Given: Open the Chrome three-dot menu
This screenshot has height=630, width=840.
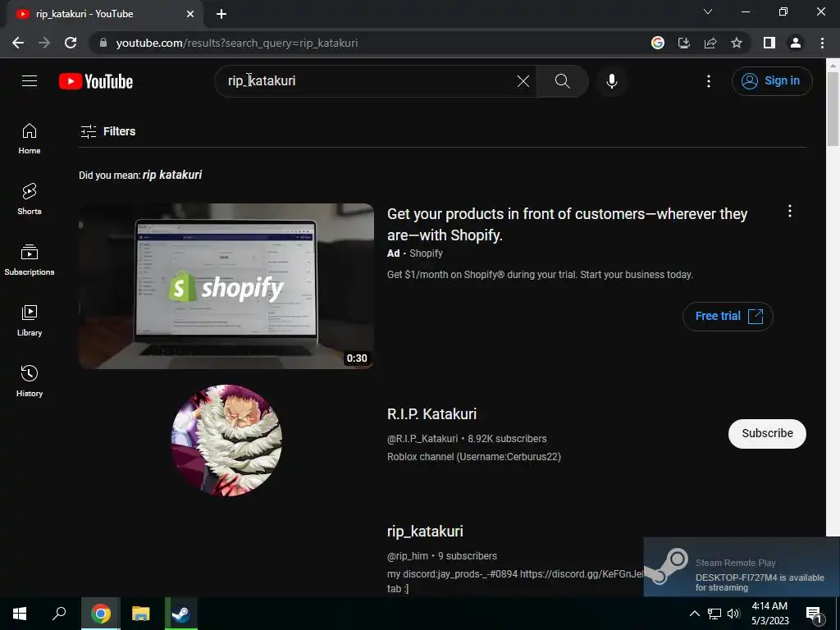Looking at the screenshot, I should pos(822,43).
